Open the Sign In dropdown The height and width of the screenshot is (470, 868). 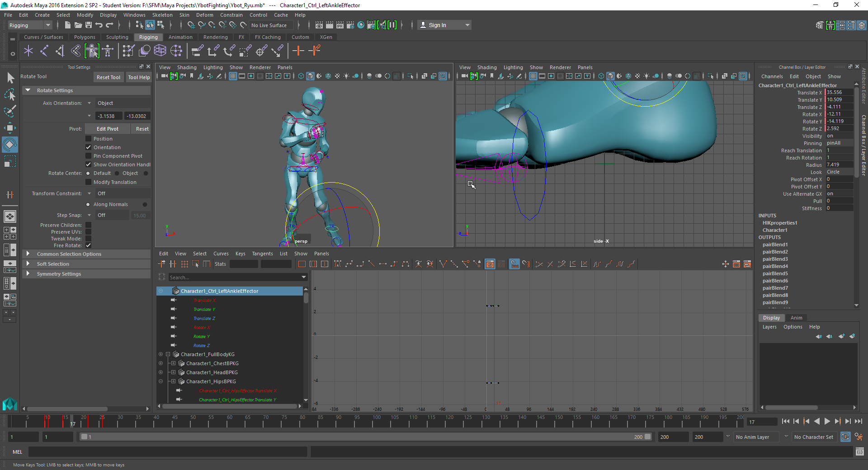(x=444, y=25)
